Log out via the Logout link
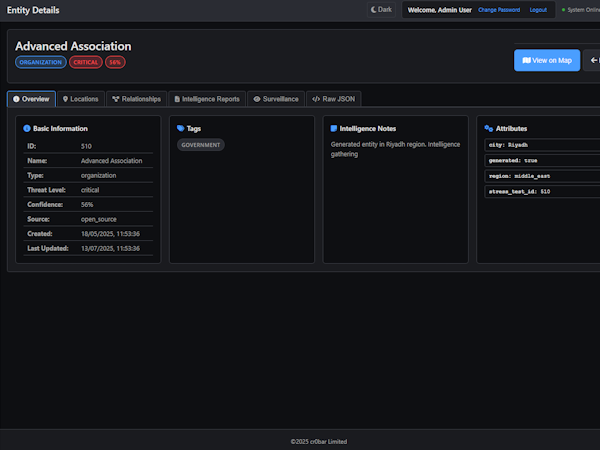 pyautogui.click(x=538, y=10)
